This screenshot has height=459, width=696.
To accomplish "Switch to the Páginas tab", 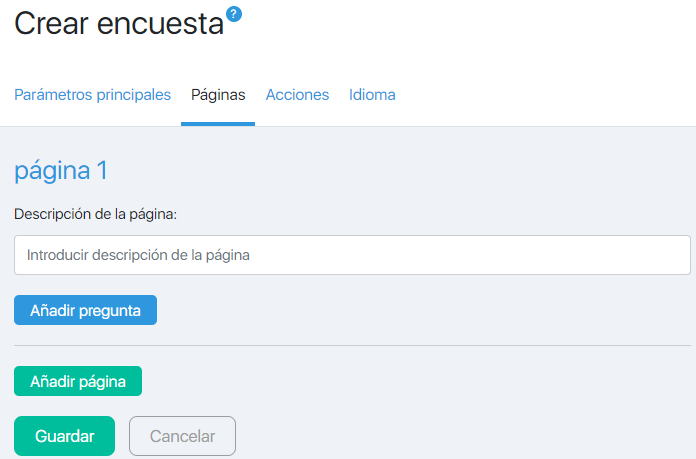I will pos(218,95).
